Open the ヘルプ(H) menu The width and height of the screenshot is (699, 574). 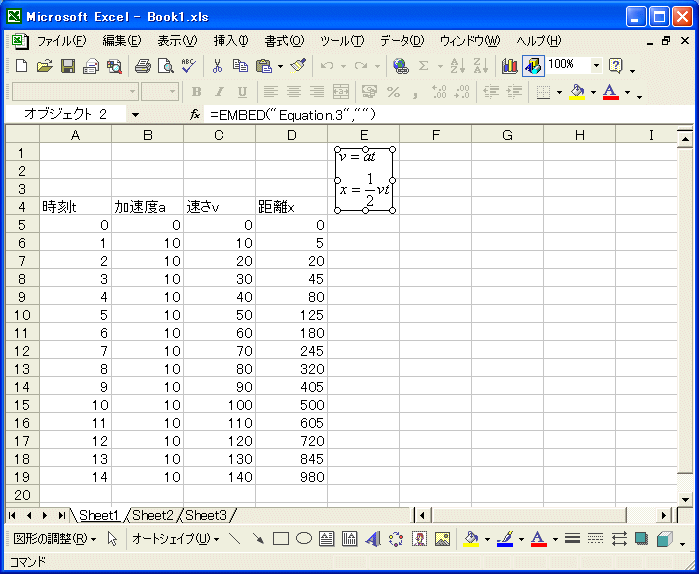coord(539,41)
